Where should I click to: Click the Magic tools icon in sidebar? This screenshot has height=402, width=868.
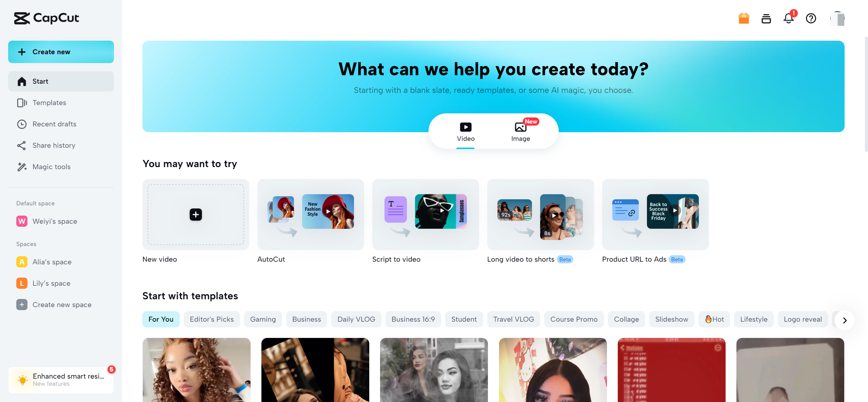22,166
